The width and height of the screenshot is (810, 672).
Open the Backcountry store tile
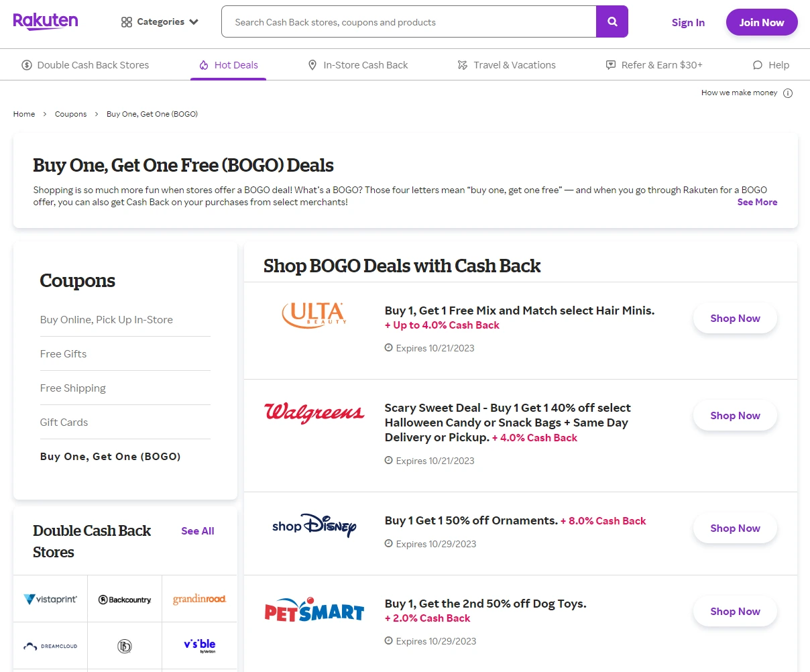tap(125, 599)
